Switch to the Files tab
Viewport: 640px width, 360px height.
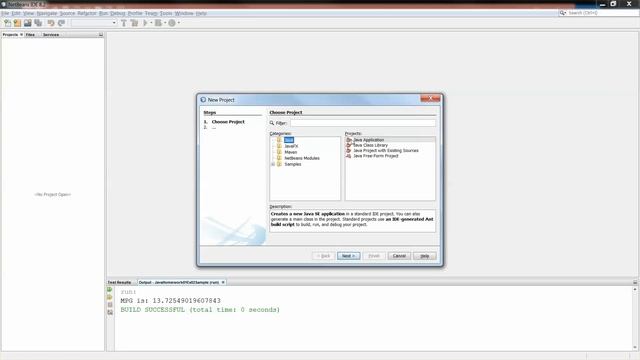[30, 35]
